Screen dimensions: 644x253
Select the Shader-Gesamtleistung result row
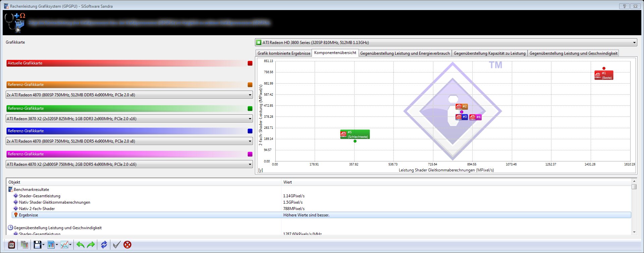[x=40, y=196]
